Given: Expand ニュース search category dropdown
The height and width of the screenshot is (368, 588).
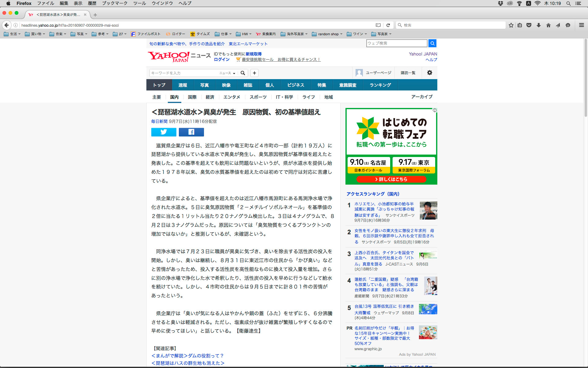Looking at the screenshot, I should coord(227,73).
